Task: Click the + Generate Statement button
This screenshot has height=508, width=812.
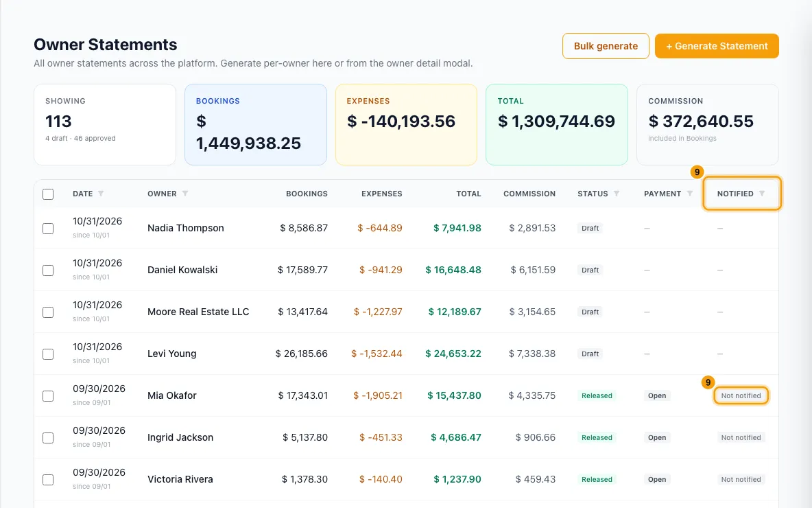Action: click(717, 46)
